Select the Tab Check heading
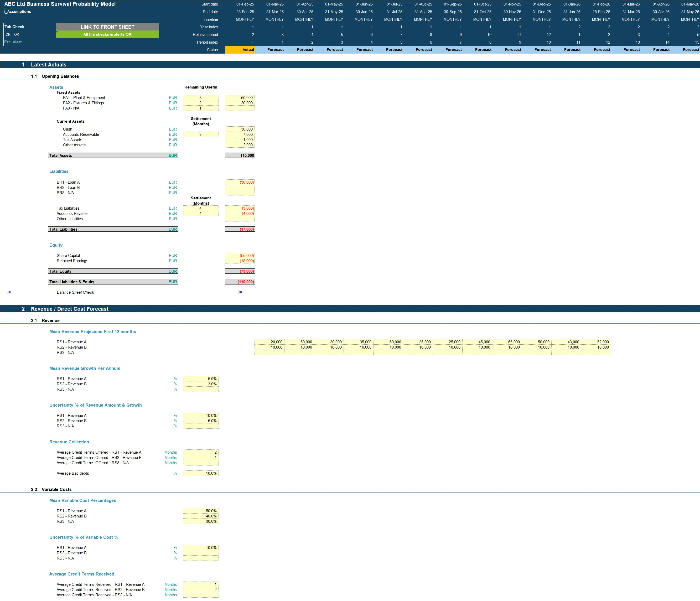 click(x=14, y=27)
